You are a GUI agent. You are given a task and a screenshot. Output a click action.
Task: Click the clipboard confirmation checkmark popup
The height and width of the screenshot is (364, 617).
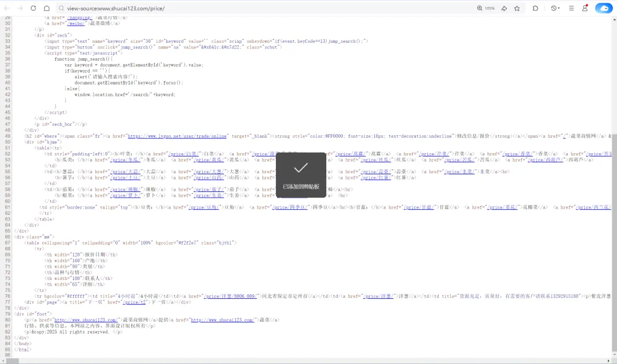pyautogui.click(x=301, y=175)
